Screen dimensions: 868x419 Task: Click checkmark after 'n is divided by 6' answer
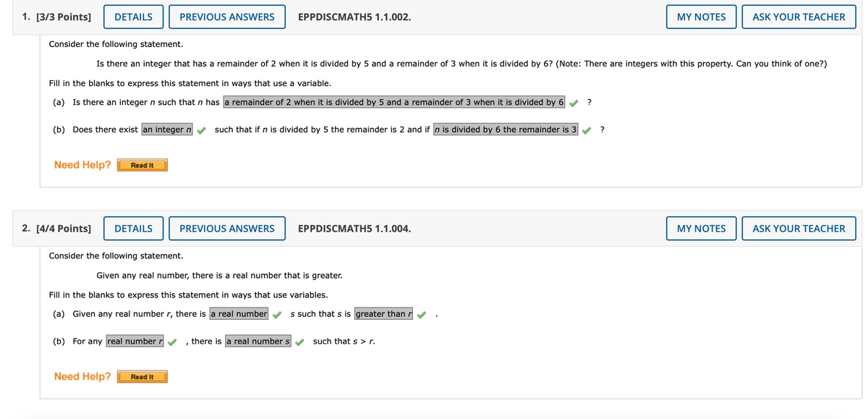click(587, 130)
